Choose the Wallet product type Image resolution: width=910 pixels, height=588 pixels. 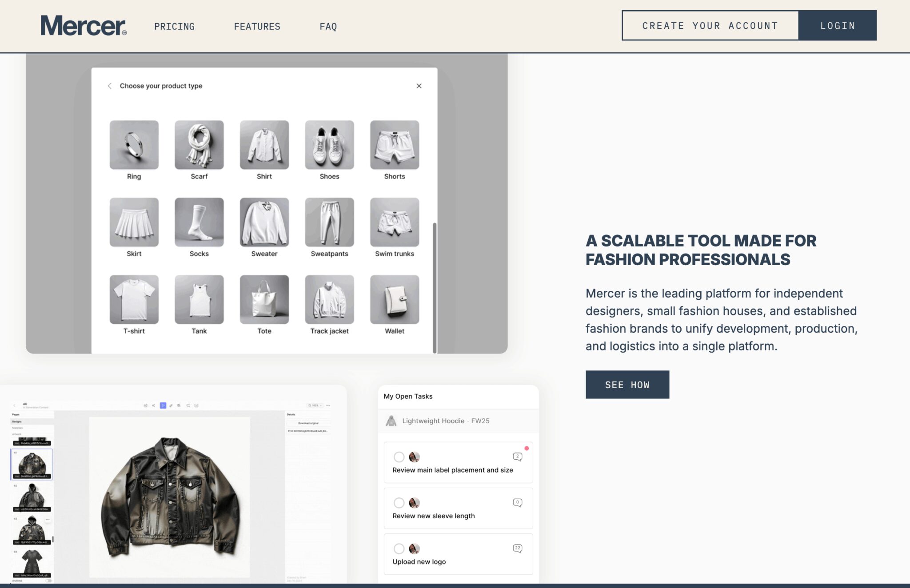395,305
